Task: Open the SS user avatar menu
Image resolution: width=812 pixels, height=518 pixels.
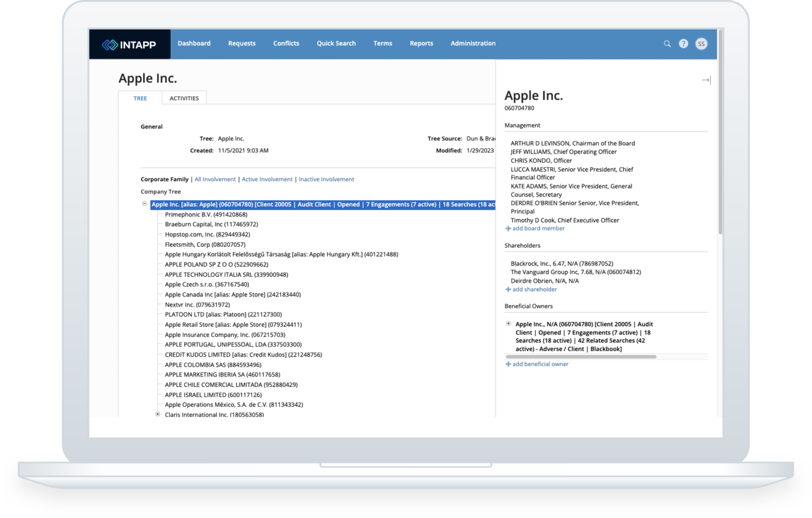Action: tap(702, 43)
